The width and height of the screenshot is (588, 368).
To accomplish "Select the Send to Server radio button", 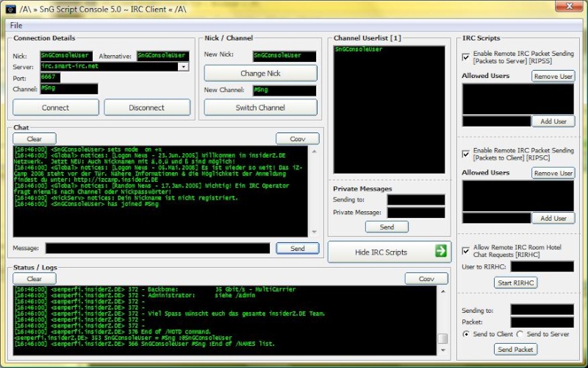I will pyautogui.click(x=520, y=334).
